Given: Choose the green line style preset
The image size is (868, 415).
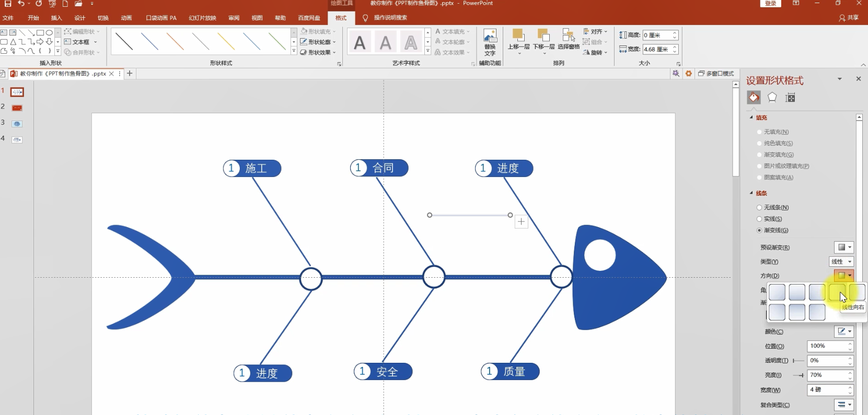Looking at the screenshot, I should click(x=277, y=41).
